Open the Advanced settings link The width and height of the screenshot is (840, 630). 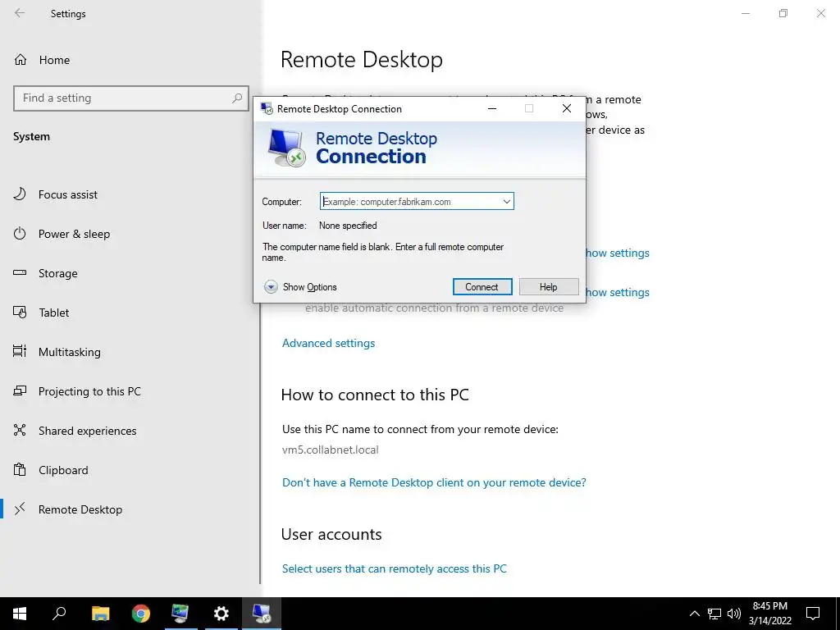[328, 344]
